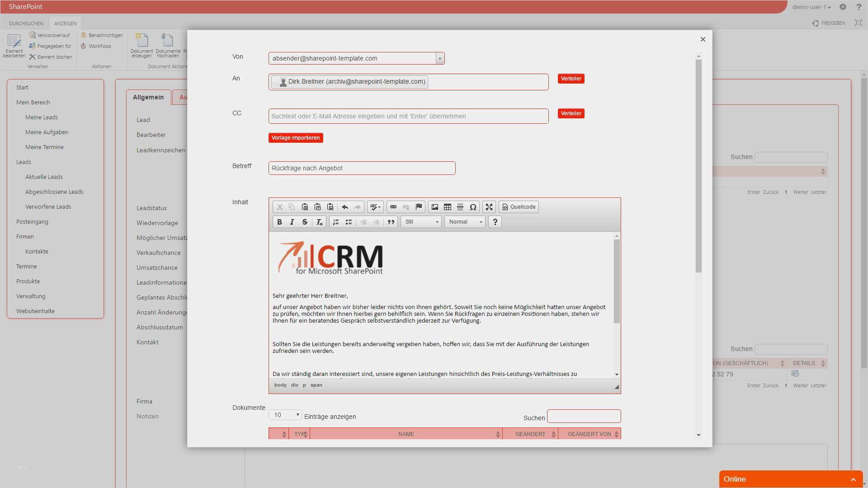Click Verteiler button next to CC
868x488 pixels.
571,113
